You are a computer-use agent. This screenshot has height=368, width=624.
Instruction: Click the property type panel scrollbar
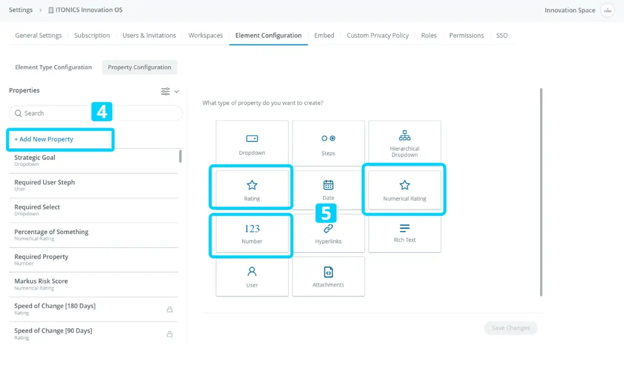[541, 192]
